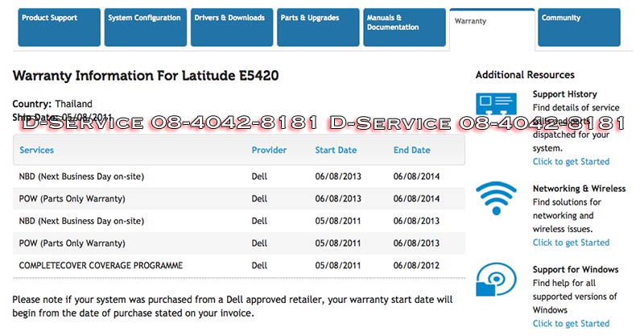The image size is (644, 336).
Task: Open the Community tab
Action: click(x=579, y=27)
